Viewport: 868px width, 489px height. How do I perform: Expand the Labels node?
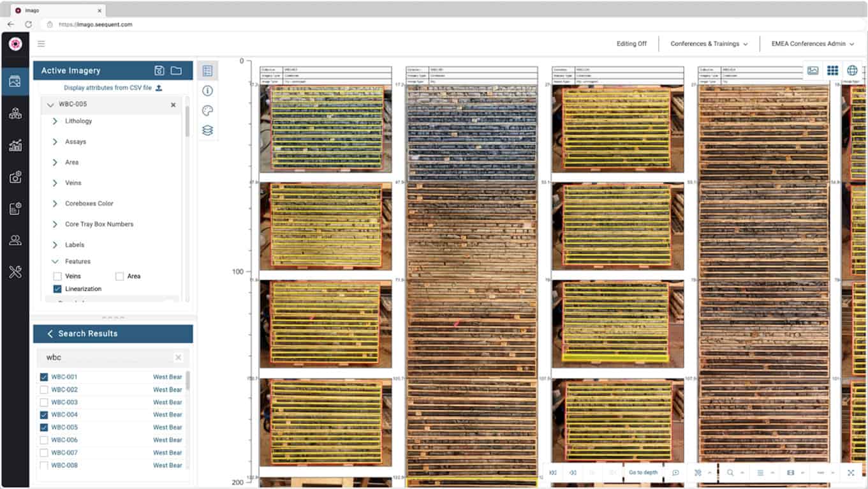[x=55, y=244]
